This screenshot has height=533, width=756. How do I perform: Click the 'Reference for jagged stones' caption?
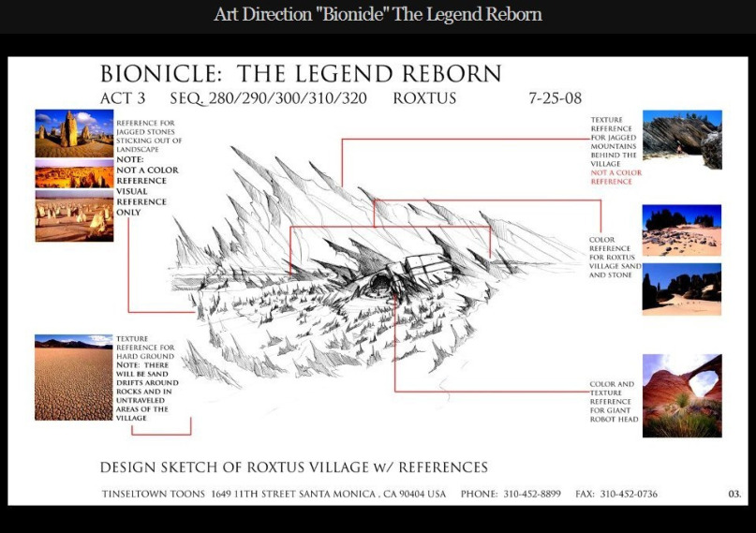point(149,136)
